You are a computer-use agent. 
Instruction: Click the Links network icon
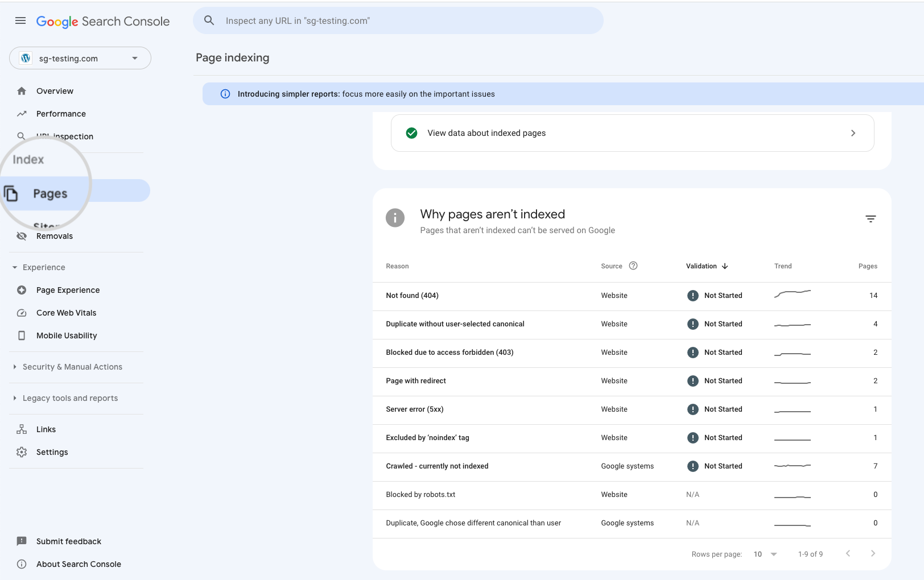click(x=22, y=429)
